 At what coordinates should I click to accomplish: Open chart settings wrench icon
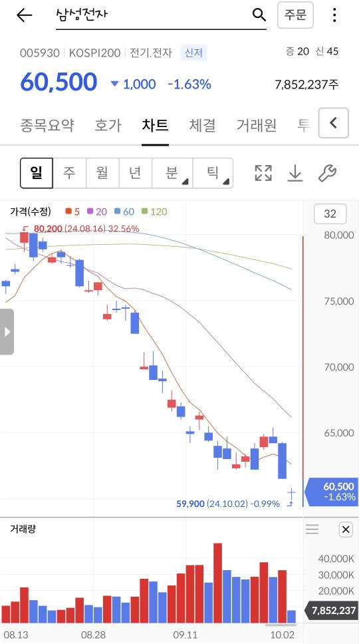327,174
